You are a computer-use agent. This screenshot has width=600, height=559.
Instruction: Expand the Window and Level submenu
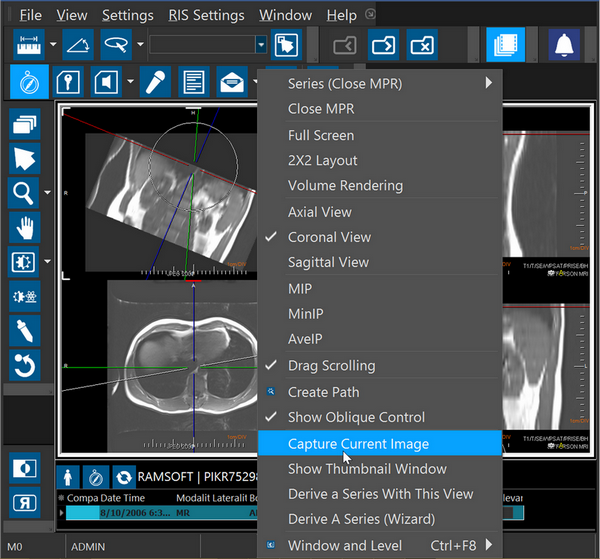point(489,545)
